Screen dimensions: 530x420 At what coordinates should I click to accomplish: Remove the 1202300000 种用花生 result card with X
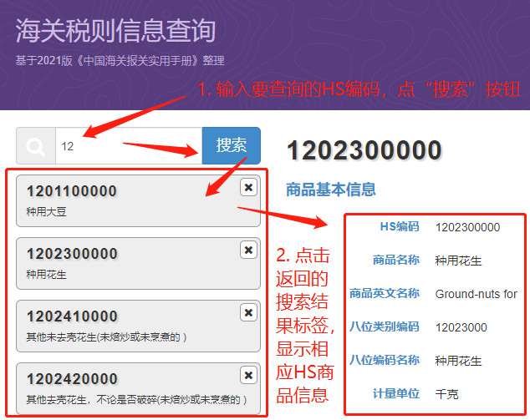tap(248, 250)
